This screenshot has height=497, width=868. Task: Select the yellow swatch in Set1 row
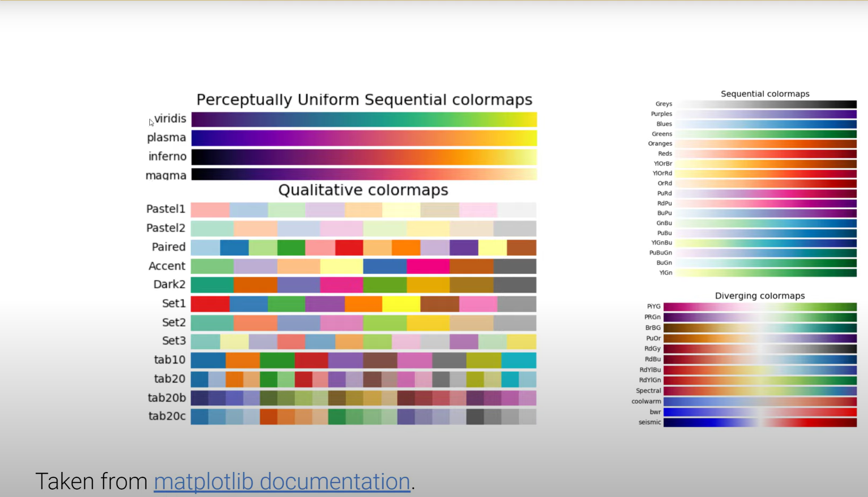tap(401, 304)
